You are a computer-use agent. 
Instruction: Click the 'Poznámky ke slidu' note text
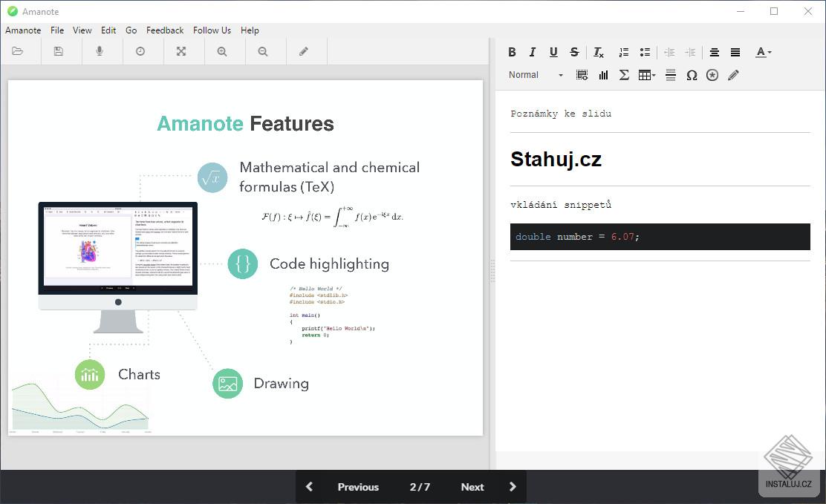[x=561, y=114]
